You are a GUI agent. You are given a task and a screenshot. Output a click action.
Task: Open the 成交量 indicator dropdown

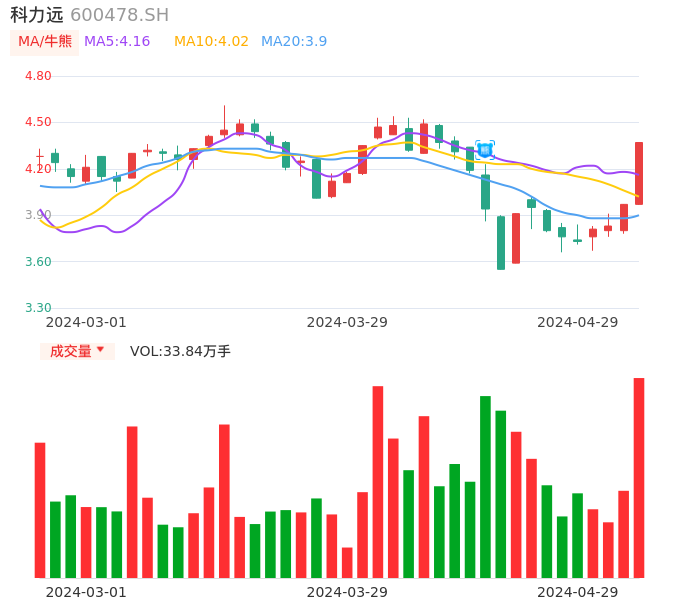tap(77, 351)
